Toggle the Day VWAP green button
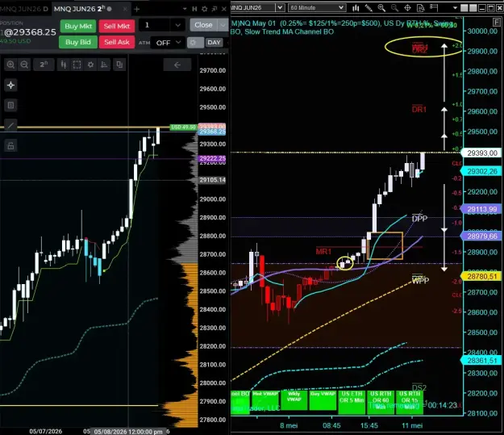504x435 pixels. point(323,400)
